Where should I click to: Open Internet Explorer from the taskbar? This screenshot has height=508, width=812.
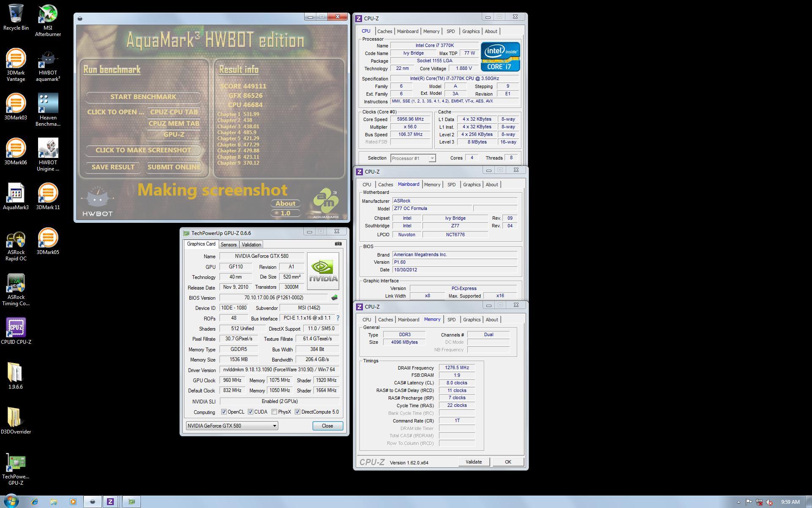tap(35, 502)
